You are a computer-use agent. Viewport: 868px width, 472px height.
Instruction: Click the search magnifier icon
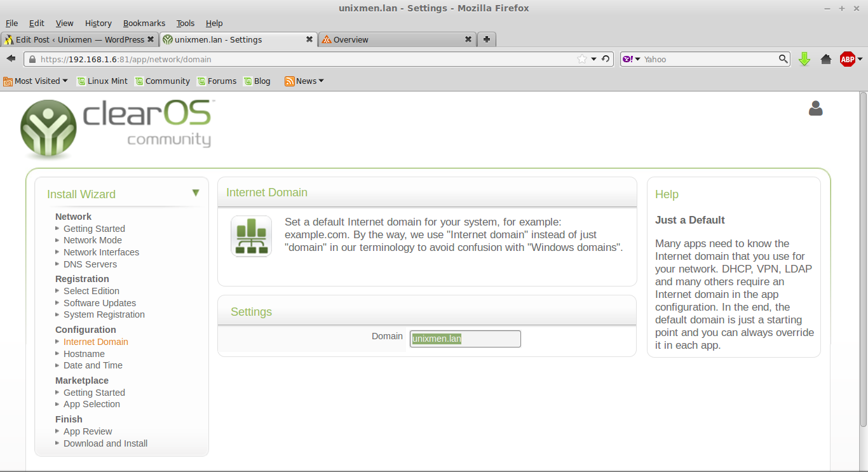pyautogui.click(x=783, y=59)
